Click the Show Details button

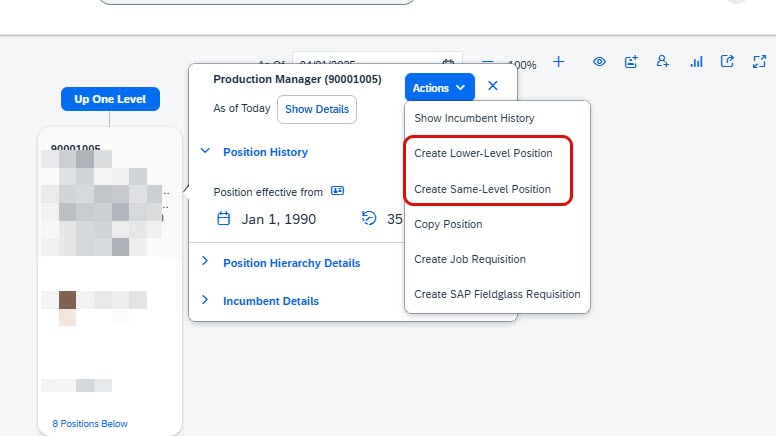317,109
